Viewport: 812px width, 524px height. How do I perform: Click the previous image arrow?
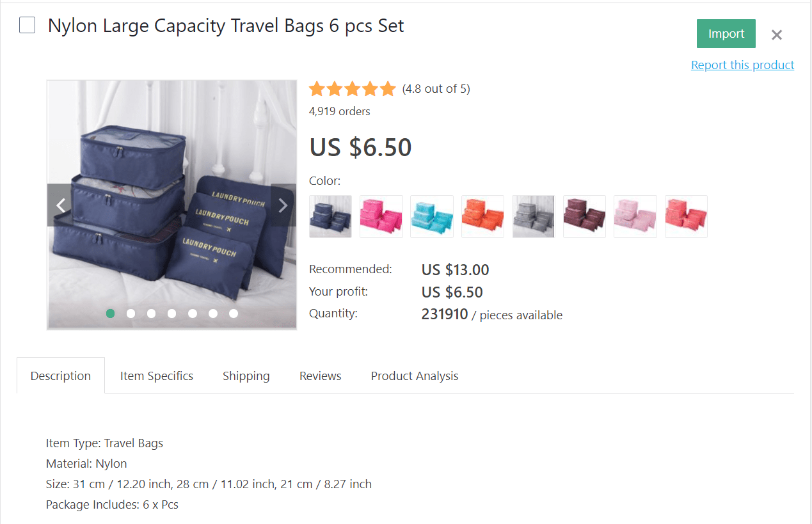[x=61, y=205]
